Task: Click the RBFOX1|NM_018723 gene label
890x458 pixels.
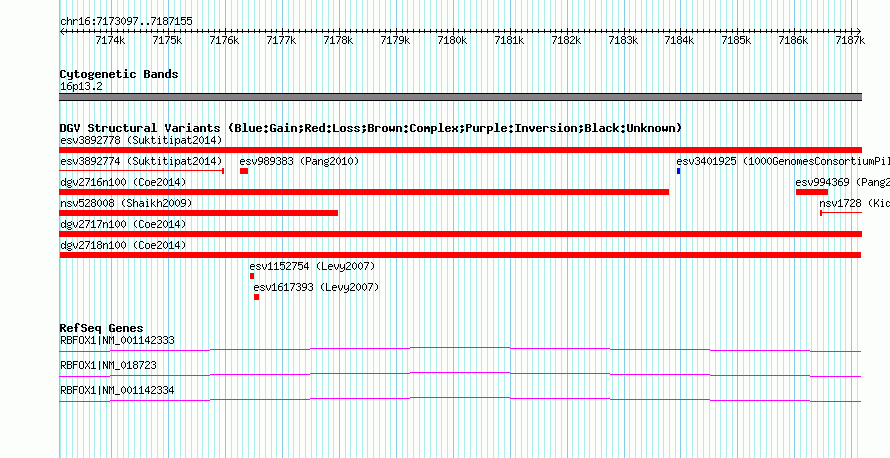Action: click(x=108, y=365)
